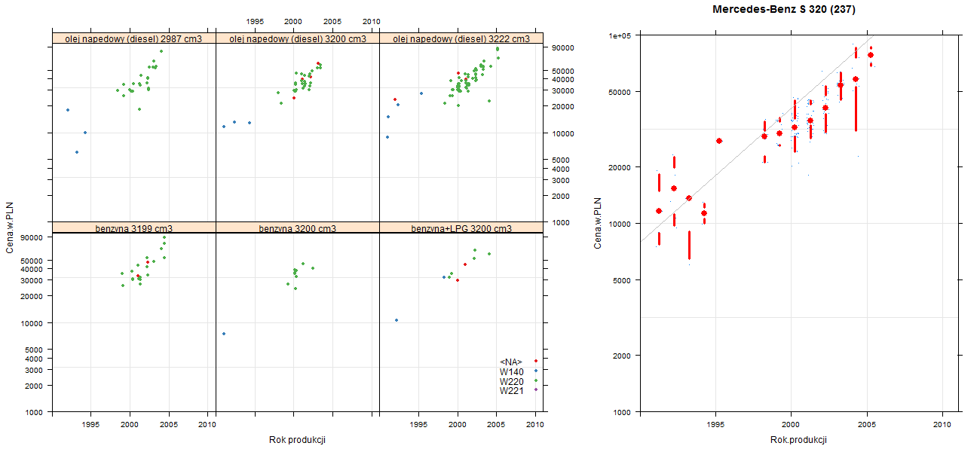Click the 2010 label on the panel grid's top axis
The width and height of the screenshot is (980, 452).
[x=371, y=21]
